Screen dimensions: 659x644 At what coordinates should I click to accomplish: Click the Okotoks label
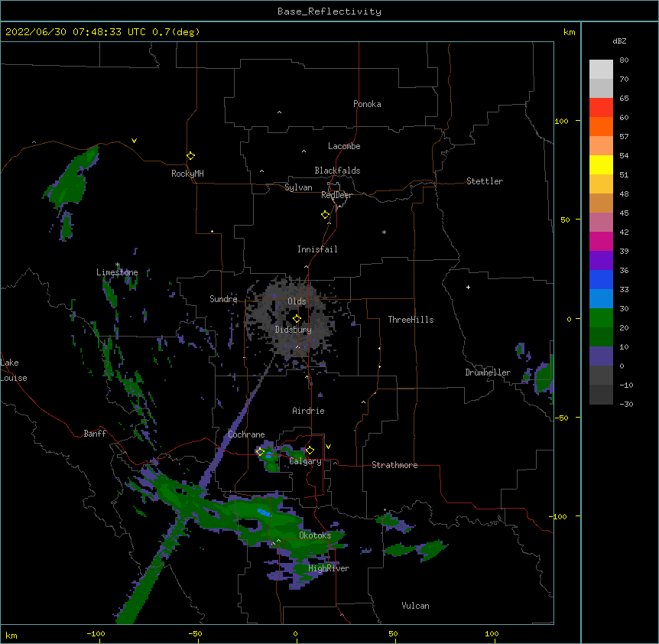(315, 535)
